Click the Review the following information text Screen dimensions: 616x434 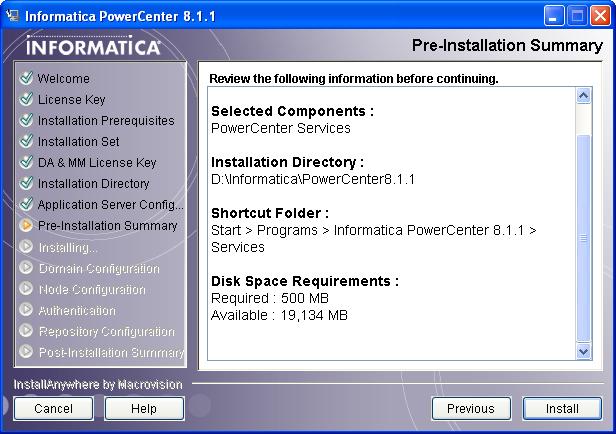(x=354, y=79)
